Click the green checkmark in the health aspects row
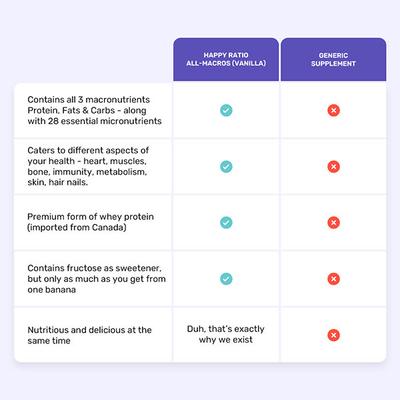This screenshot has height=400, width=400. pyautogui.click(x=226, y=166)
